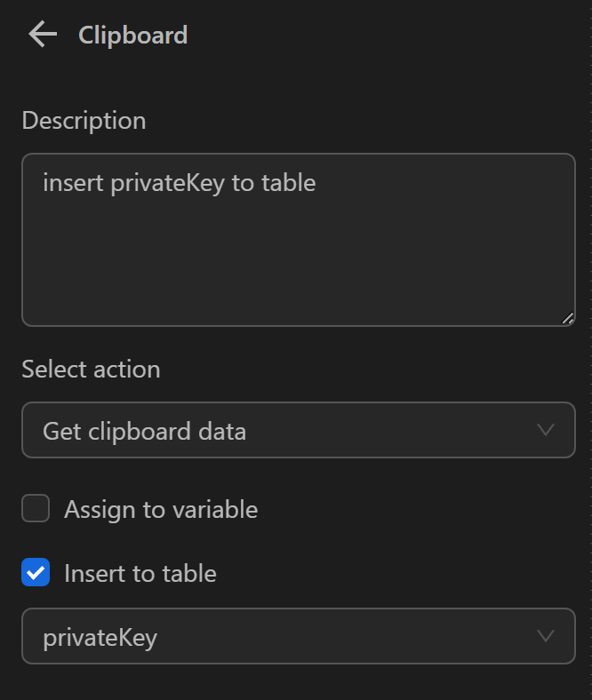Click the chevron in privateKey selector
Screen dimensions: 592x700
[x=546, y=636]
